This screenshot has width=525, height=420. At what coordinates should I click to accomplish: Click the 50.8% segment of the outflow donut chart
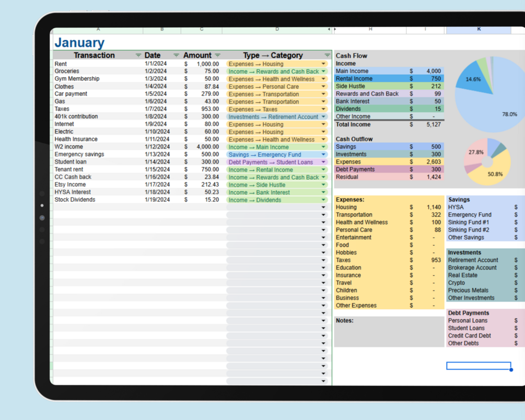(496, 173)
